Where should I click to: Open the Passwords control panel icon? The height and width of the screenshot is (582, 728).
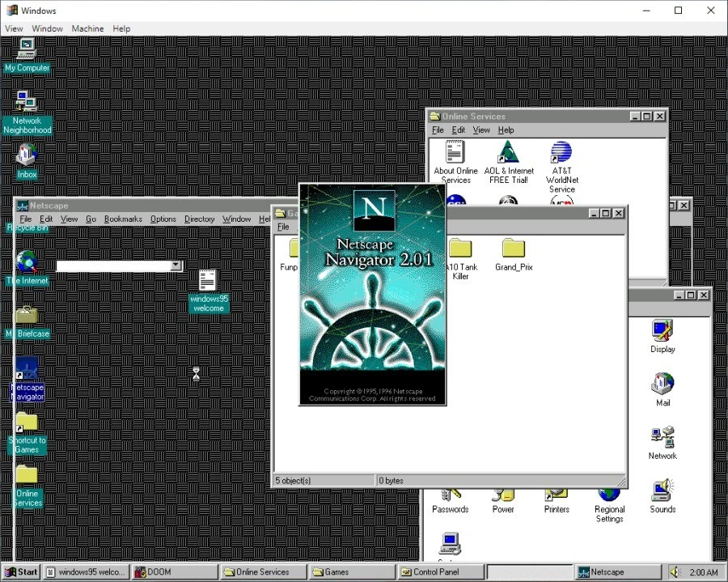point(451,497)
